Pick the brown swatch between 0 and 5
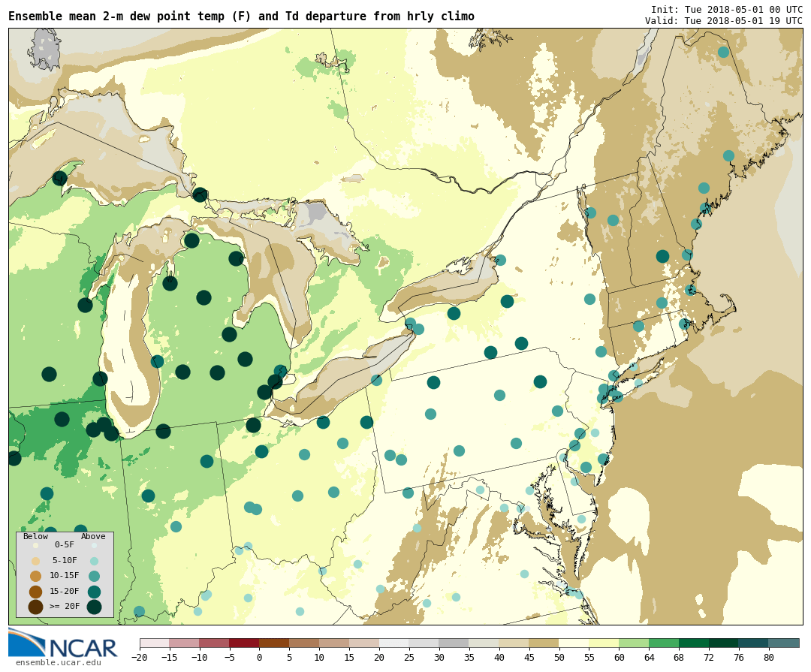Image resolution: width=811 pixels, height=672 pixels. click(x=274, y=643)
